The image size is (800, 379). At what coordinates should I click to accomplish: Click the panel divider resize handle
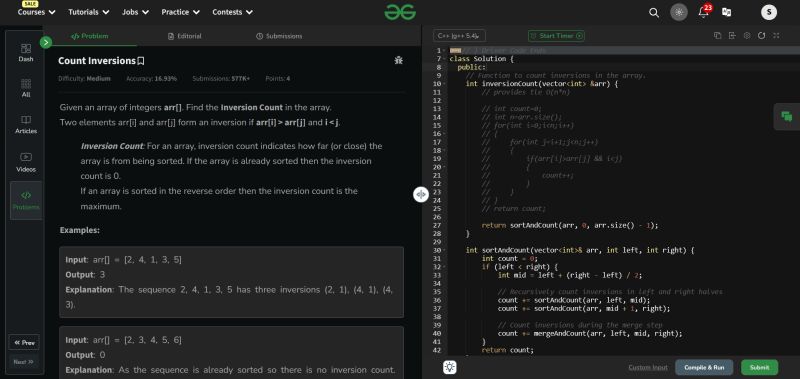click(x=421, y=194)
